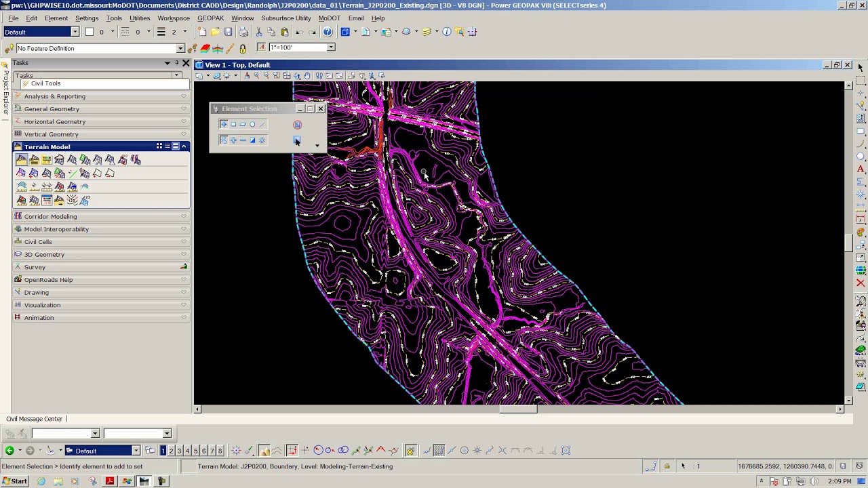Toggle view number 2 button
Screen dimensions: 868x488
[171, 451]
